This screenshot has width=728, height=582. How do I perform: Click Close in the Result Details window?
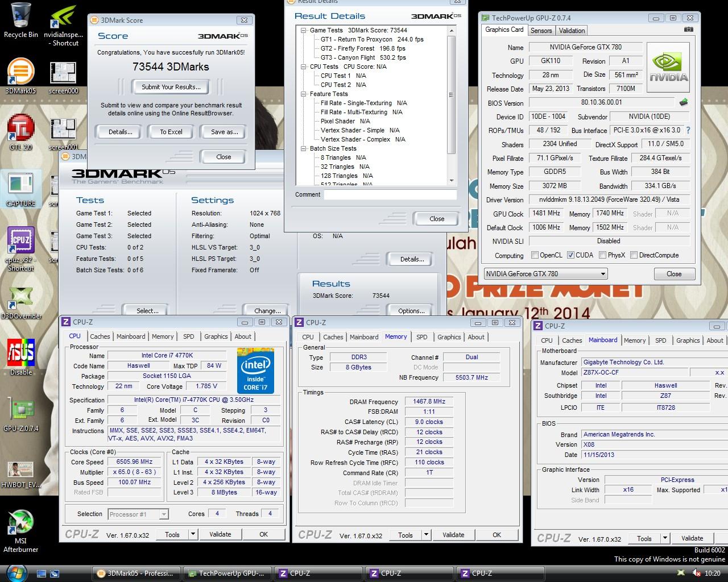pos(437,219)
